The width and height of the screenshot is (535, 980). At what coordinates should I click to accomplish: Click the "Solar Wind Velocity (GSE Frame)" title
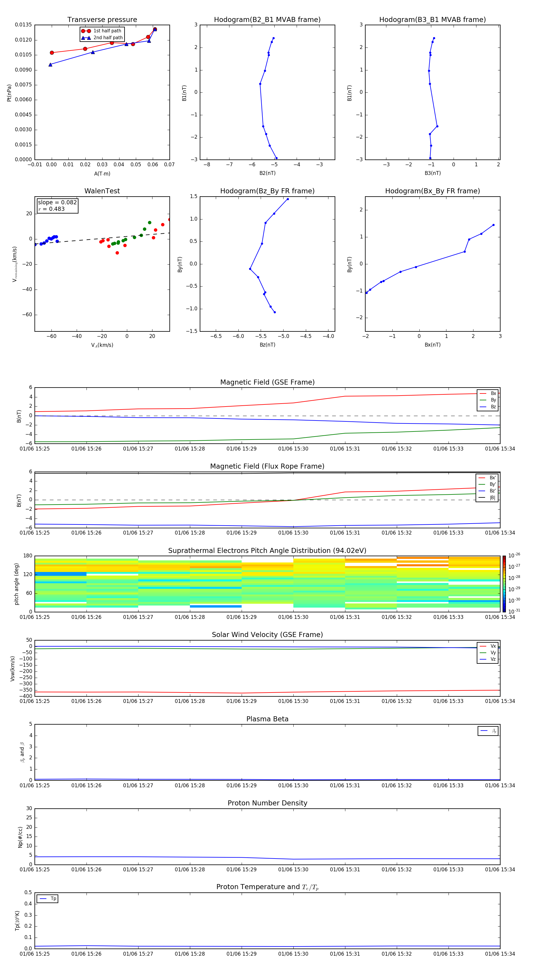point(267,635)
